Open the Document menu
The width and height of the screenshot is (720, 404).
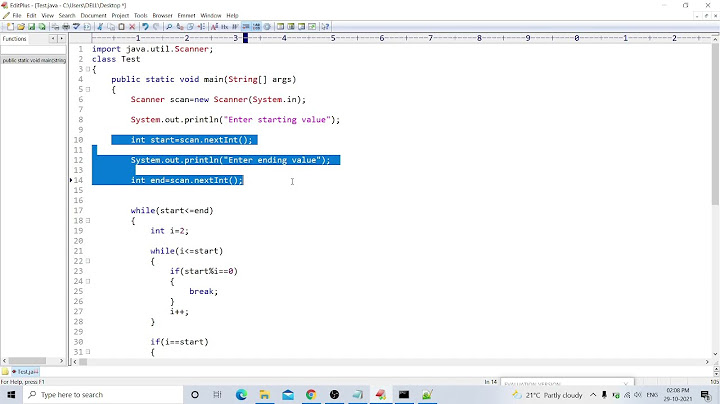pyautogui.click(x=94, y=15)
